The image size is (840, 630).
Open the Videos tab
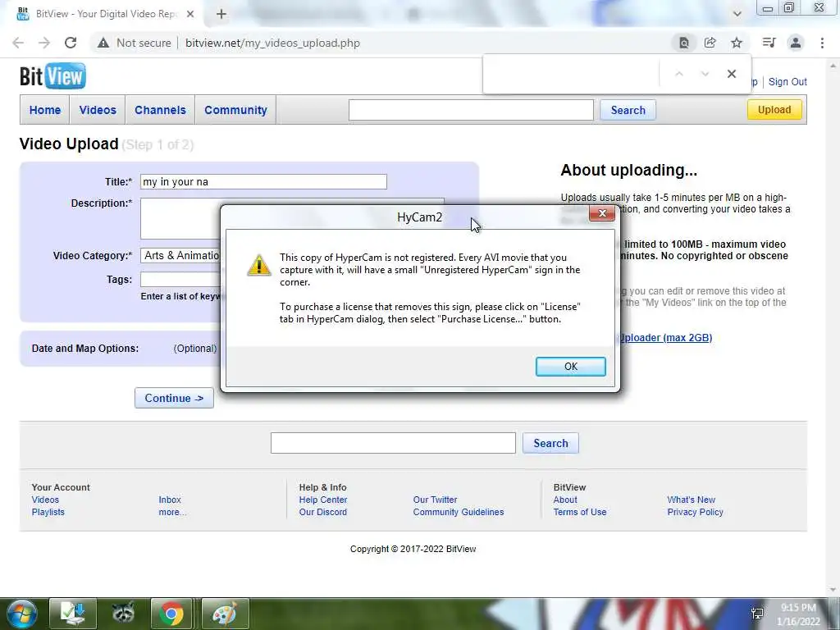point(98,110)
